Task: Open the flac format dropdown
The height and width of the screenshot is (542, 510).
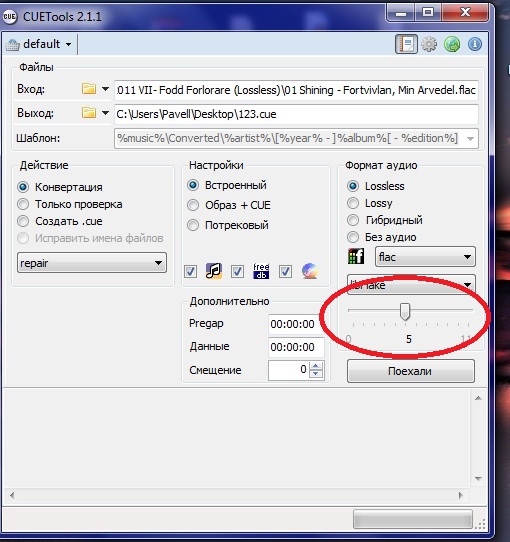Action: pyautogui.click(x=425, y=257)
